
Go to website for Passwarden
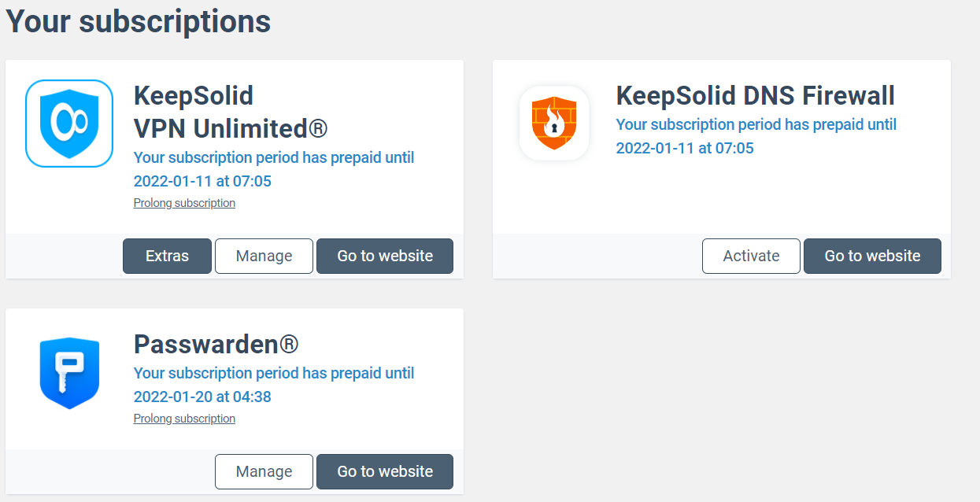coord(385,471)
